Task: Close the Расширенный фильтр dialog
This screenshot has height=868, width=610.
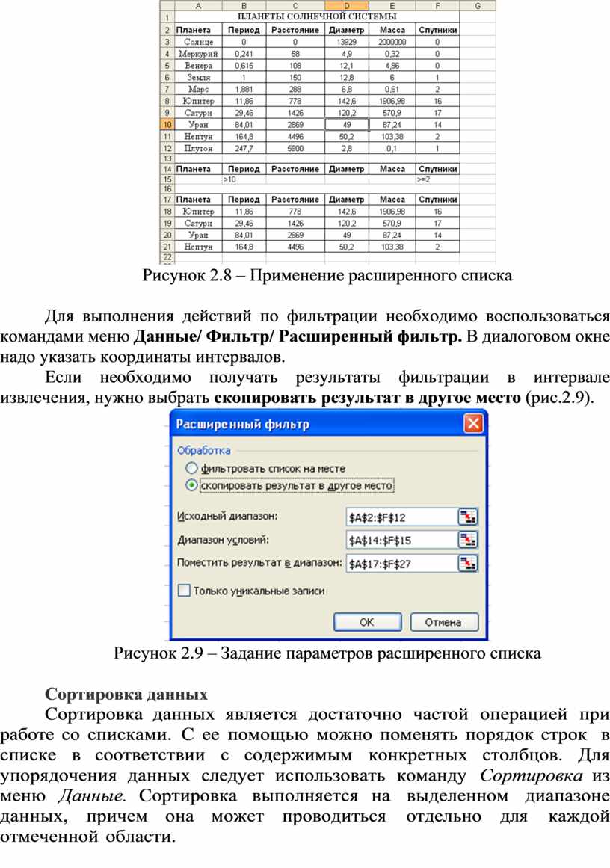Action: click(473, 424)
